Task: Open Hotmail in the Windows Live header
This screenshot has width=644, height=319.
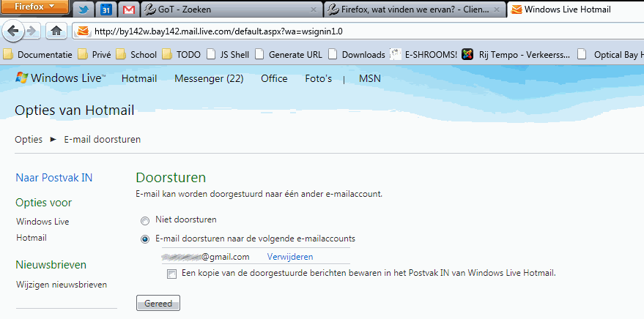Action: click(x=139, y=79)
